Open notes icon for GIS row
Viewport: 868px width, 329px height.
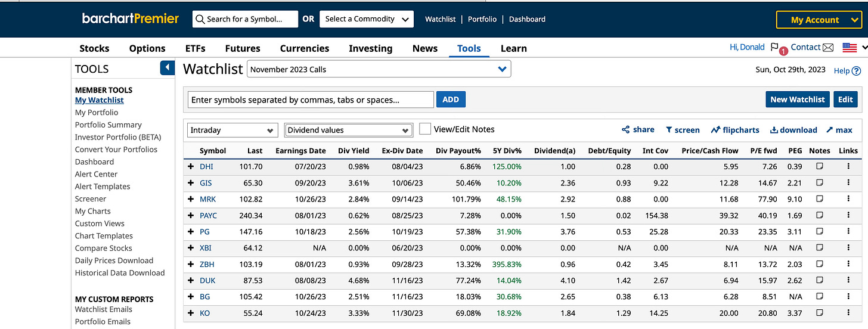819,183
